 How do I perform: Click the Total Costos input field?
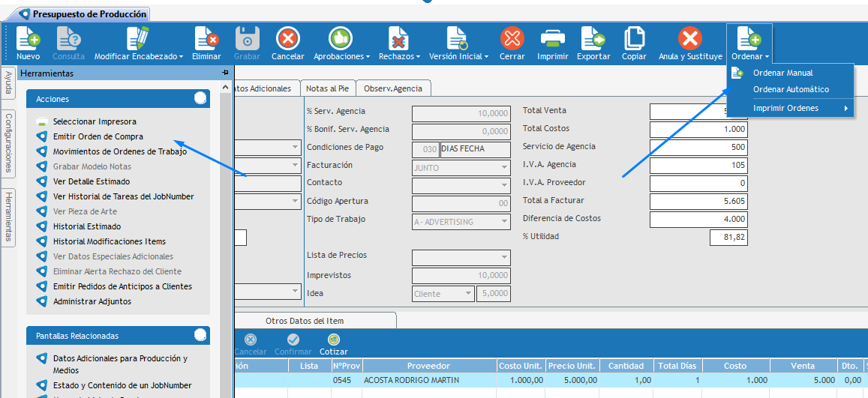[698, 130]
